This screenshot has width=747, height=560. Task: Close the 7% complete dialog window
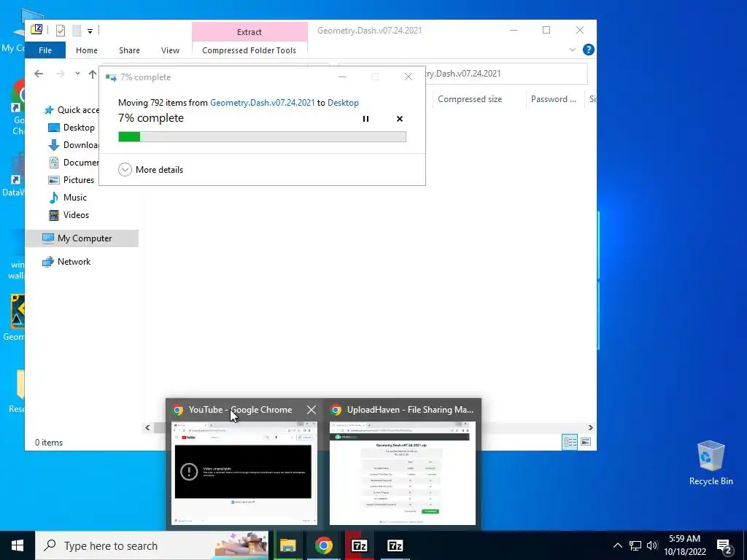coord(409,77)
